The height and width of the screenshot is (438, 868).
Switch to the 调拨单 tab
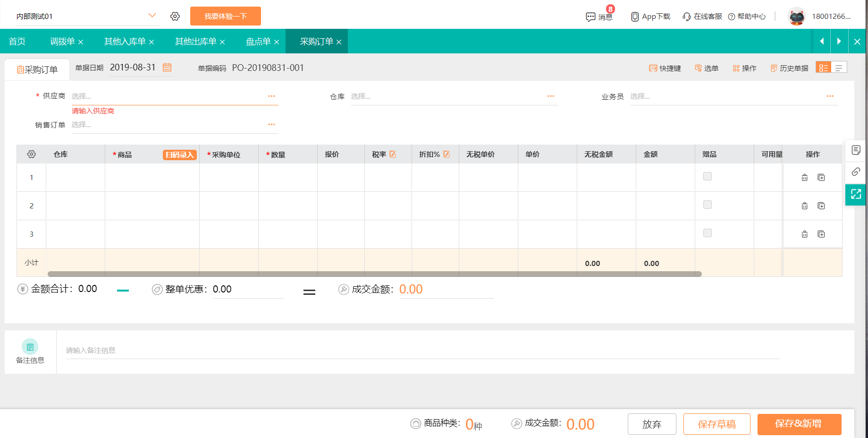tap(62, 42)
